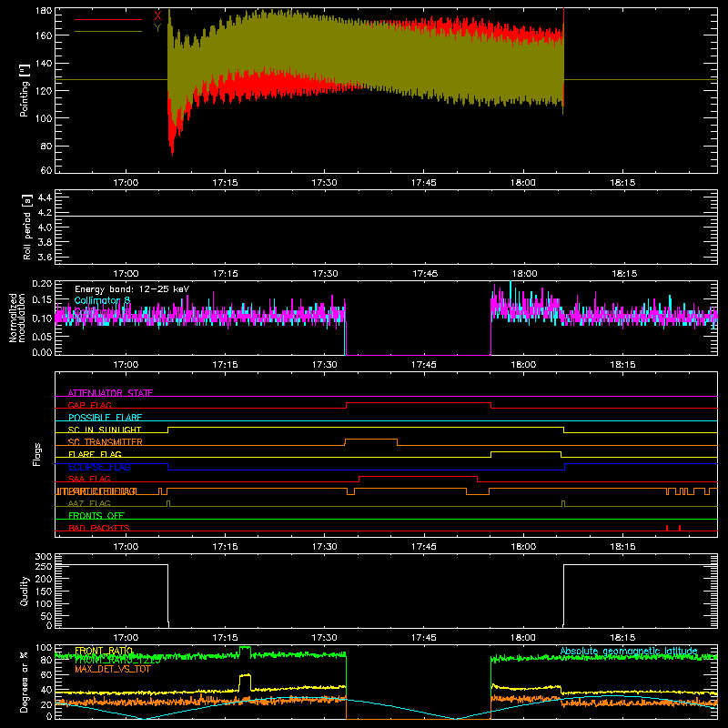Click the 250 tick on Quality axis
728x728 pixels.
(44, 567)
